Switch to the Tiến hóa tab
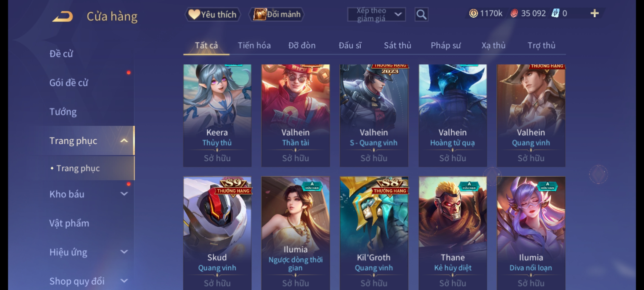 click(254, 45)
